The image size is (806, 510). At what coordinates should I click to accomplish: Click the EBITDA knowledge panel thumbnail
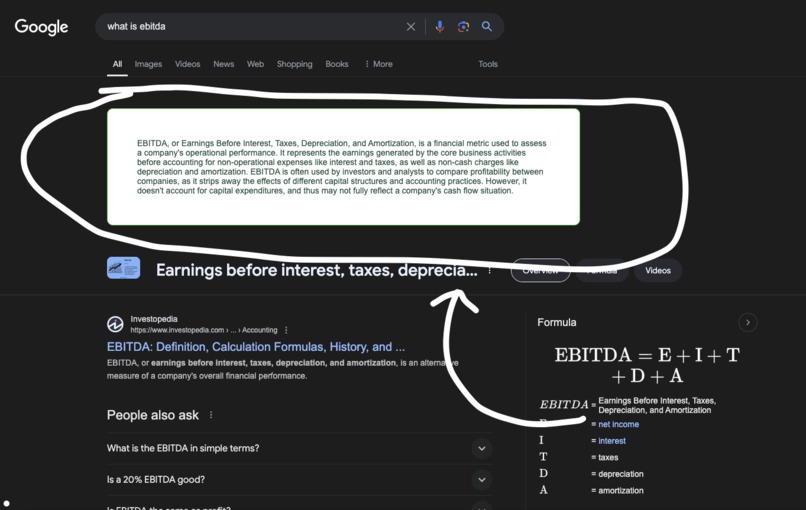[123, 268]
